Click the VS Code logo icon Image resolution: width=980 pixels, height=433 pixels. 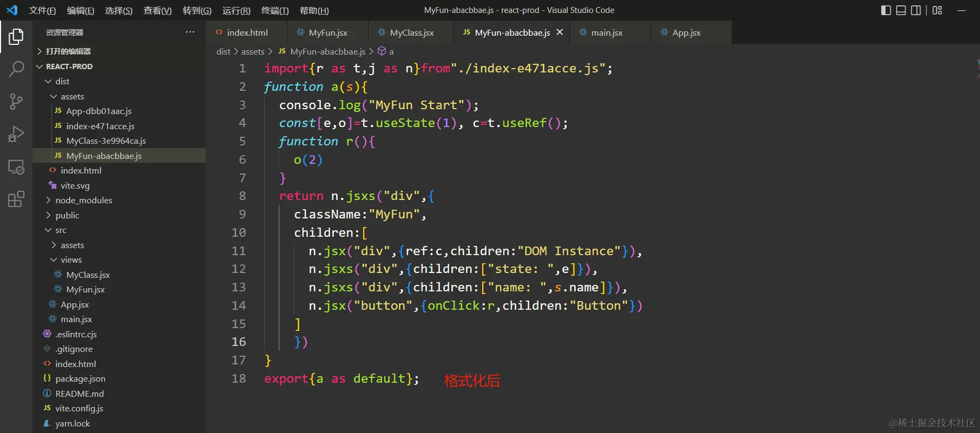point(12,10)
